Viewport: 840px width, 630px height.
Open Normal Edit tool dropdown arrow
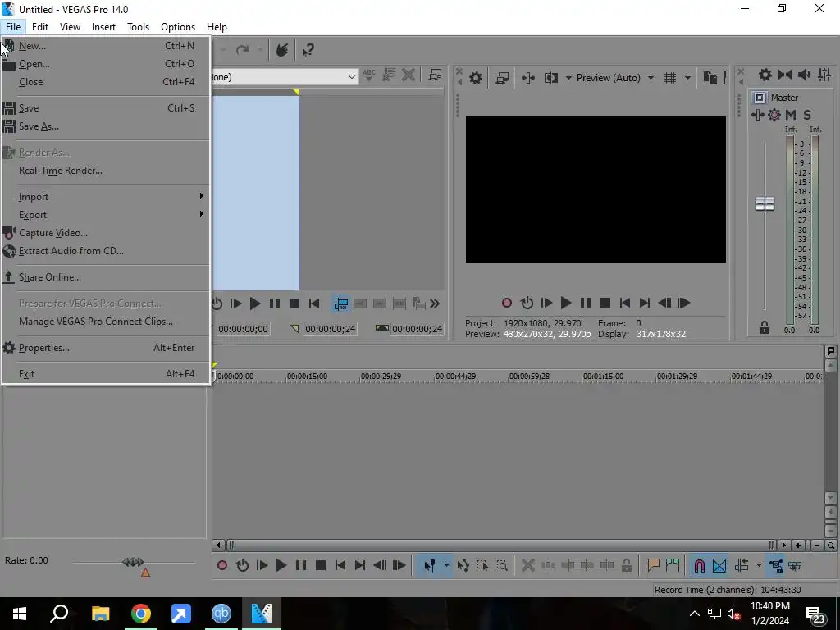tap(446, 565)
